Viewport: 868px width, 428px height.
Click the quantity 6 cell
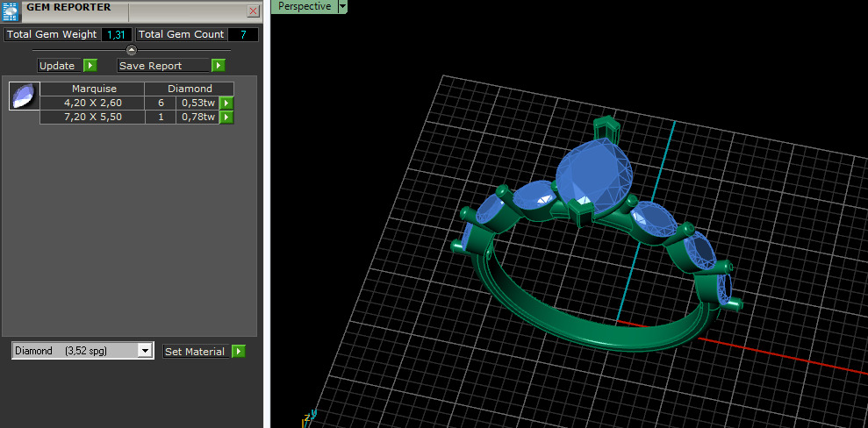pyautogui.click(x=161, y=103)
